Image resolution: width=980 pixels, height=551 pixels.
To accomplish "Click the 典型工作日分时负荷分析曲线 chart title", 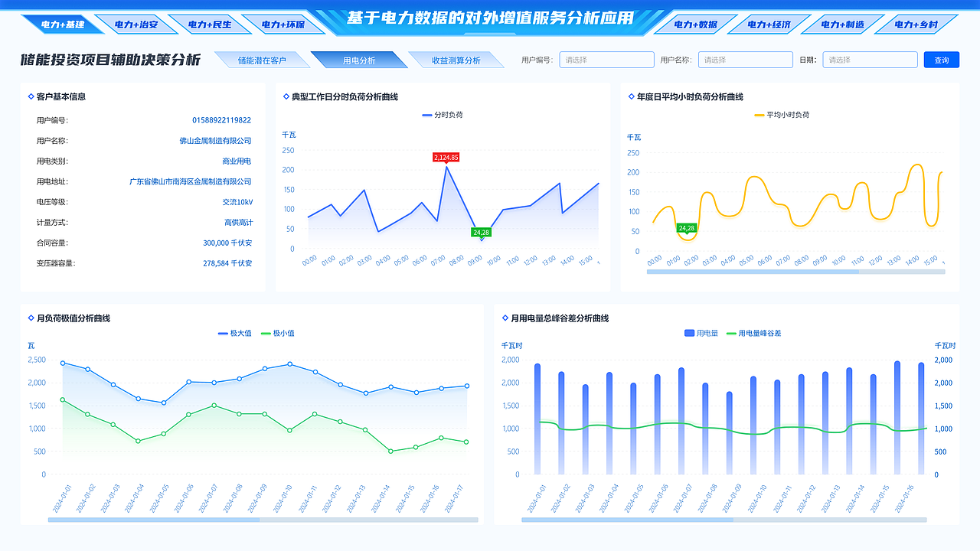I will click(345, 97).
